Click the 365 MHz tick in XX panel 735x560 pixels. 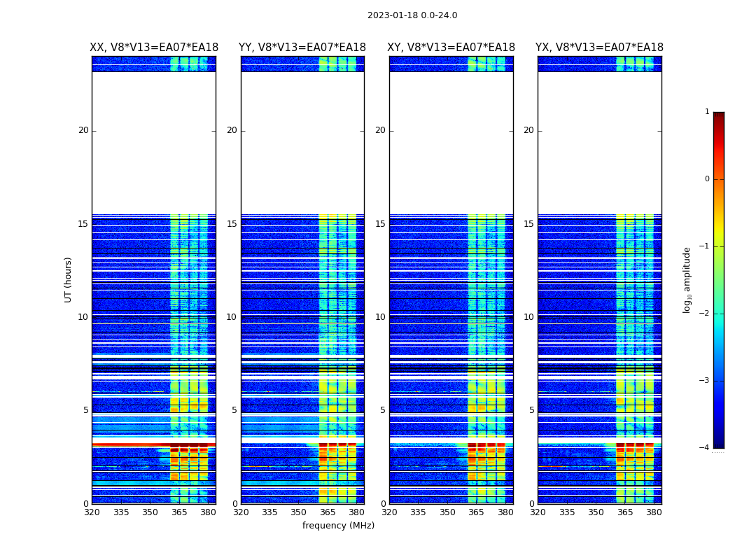click(x=179, y=512)
